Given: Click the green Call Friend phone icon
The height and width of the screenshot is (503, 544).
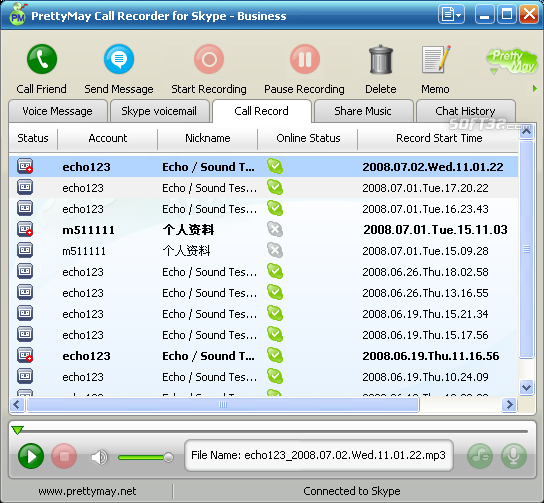Looking at the screenshot, I should pos(42,59).
